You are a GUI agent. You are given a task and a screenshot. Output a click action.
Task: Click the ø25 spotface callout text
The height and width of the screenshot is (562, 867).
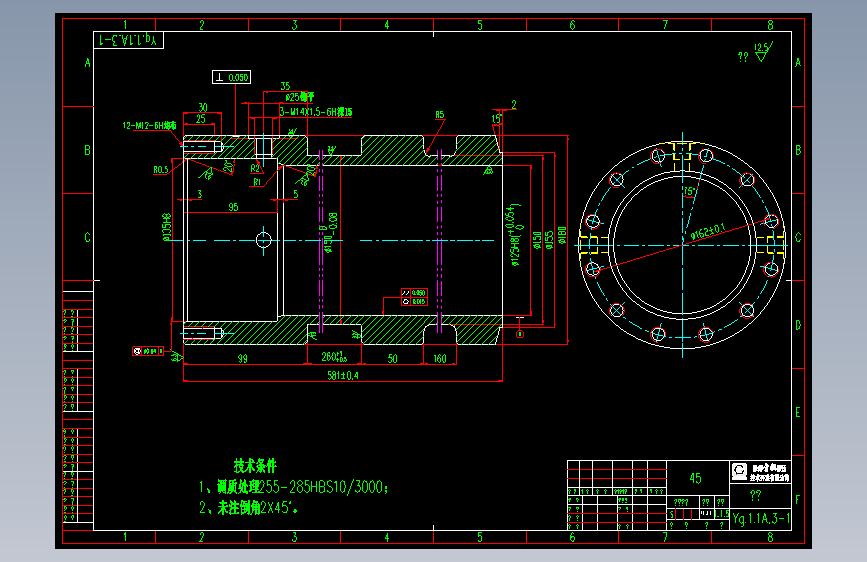299,97
